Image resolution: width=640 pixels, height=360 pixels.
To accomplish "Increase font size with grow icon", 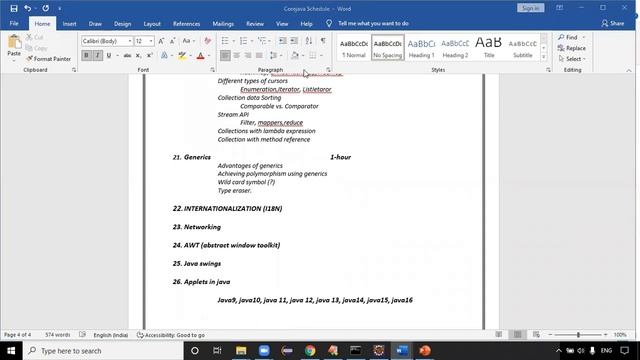I will (x=161, y=41).
